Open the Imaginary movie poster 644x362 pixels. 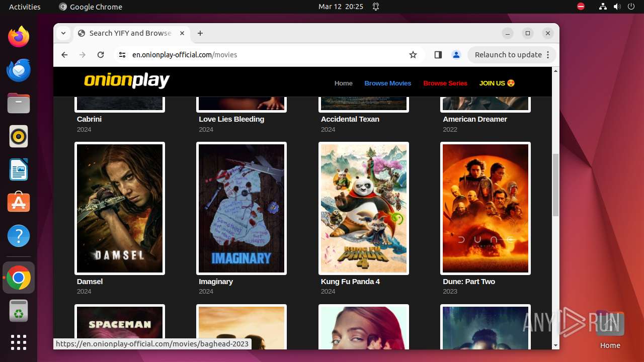click(242, 208)
